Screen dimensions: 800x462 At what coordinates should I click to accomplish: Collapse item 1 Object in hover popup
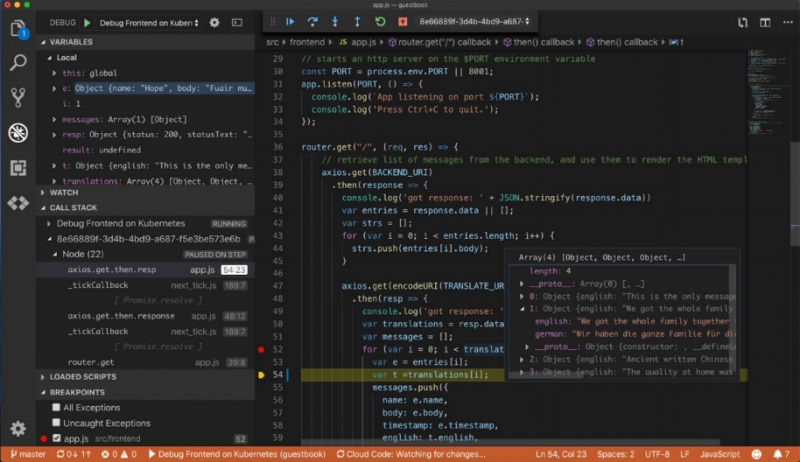tap(522, 309)
